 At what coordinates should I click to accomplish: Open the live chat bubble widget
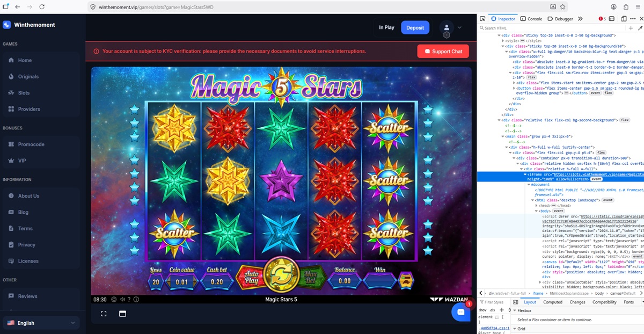460,311
